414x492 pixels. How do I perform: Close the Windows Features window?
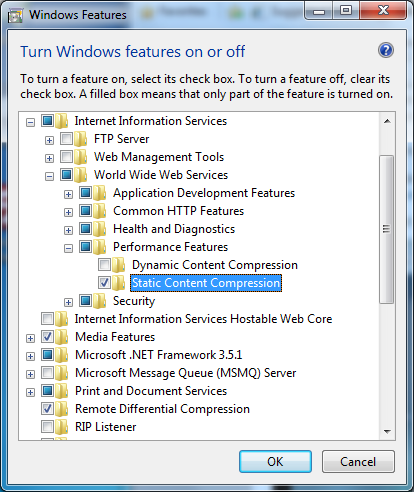pyautogui.click(x=384, y=11)
